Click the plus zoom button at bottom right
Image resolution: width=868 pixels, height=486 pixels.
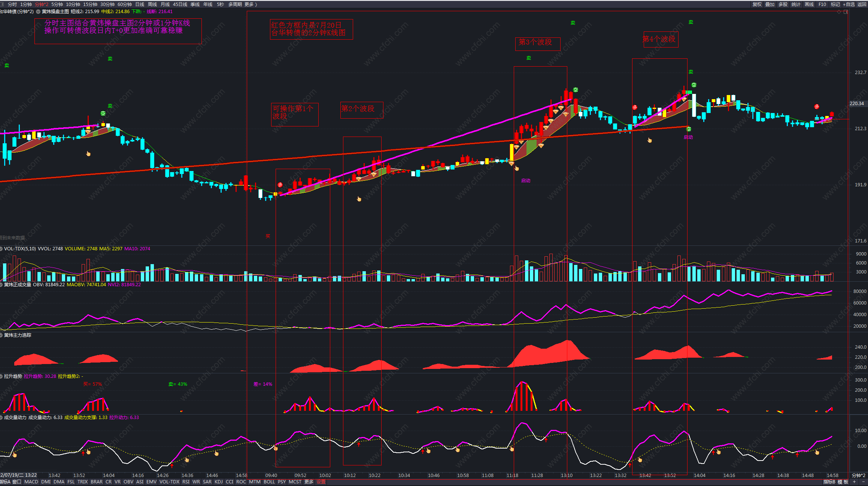(x=855, y=482)
